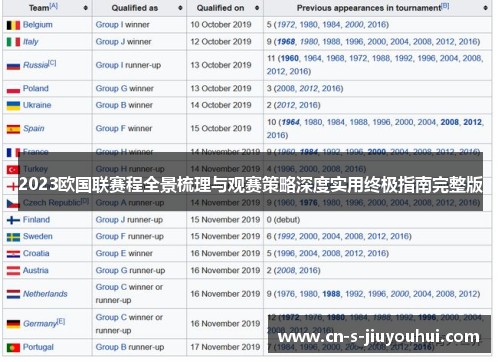Image resolution: width=500 pixels, height=362 pixels.
Task: Select the '17 November 2019' date cell
Action: coord(225,347)
